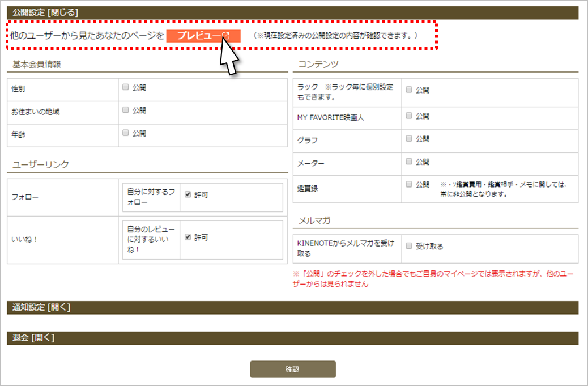Check 公開 for MY FAVORITE映画人
Viewport: 588px width, 386px height.
click(x=409, y=116)
